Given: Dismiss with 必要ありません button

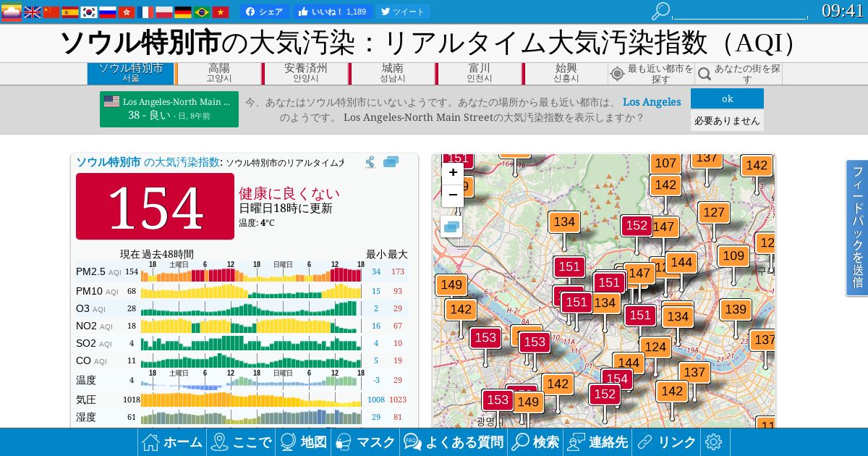Looking at the screenshot, I should 727,121.
